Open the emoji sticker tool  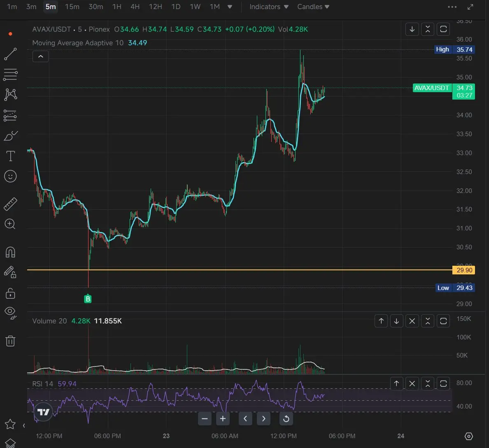[x=10, y=176]
